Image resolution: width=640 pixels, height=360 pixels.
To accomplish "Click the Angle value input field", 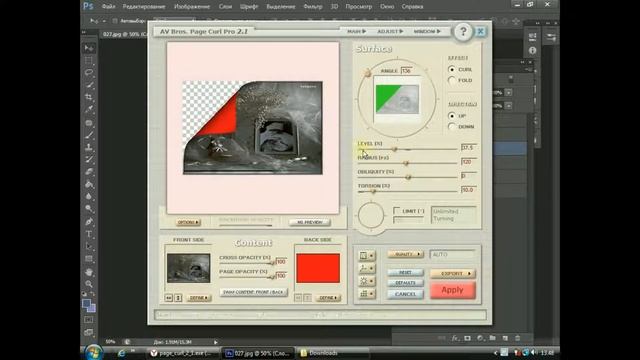I will pos(407,71).
